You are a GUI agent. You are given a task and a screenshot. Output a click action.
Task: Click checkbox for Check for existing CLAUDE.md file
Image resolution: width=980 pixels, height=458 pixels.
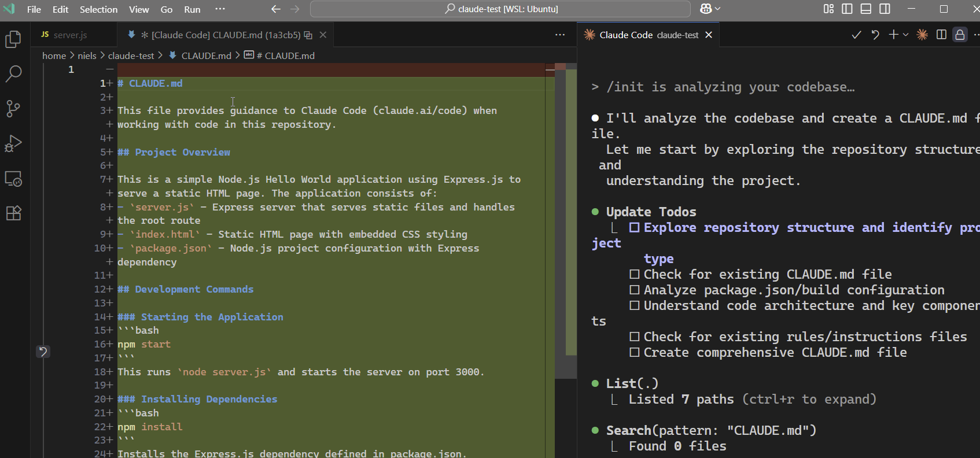[x=634, y=274]
